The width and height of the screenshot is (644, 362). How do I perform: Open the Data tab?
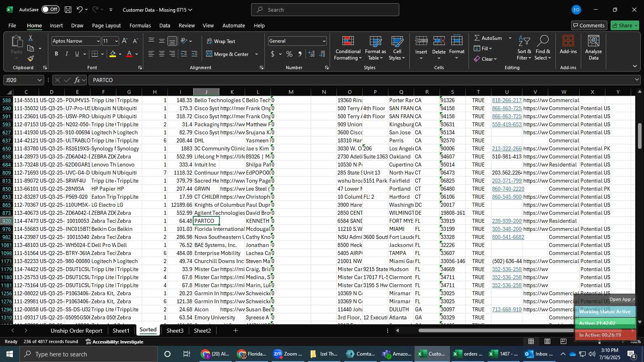point(165,25)
